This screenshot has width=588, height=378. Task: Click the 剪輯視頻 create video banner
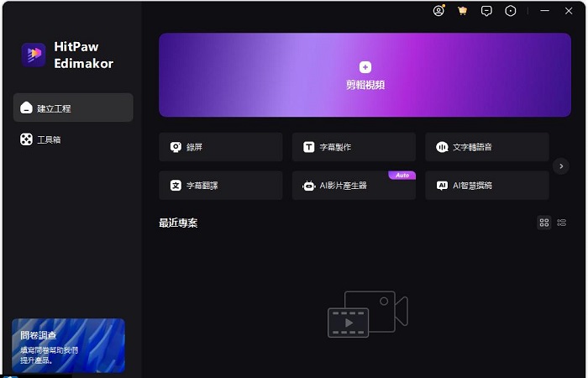[365, 75]
